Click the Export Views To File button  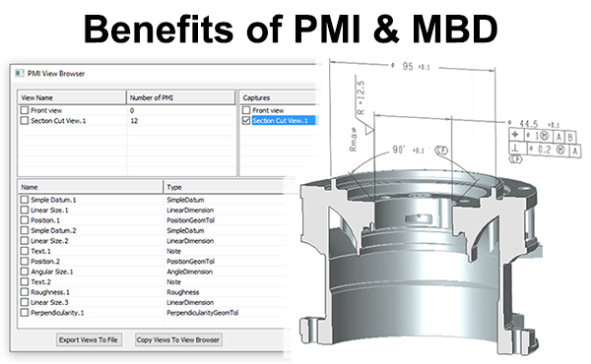pyautogui.click(x=89, y=339)
